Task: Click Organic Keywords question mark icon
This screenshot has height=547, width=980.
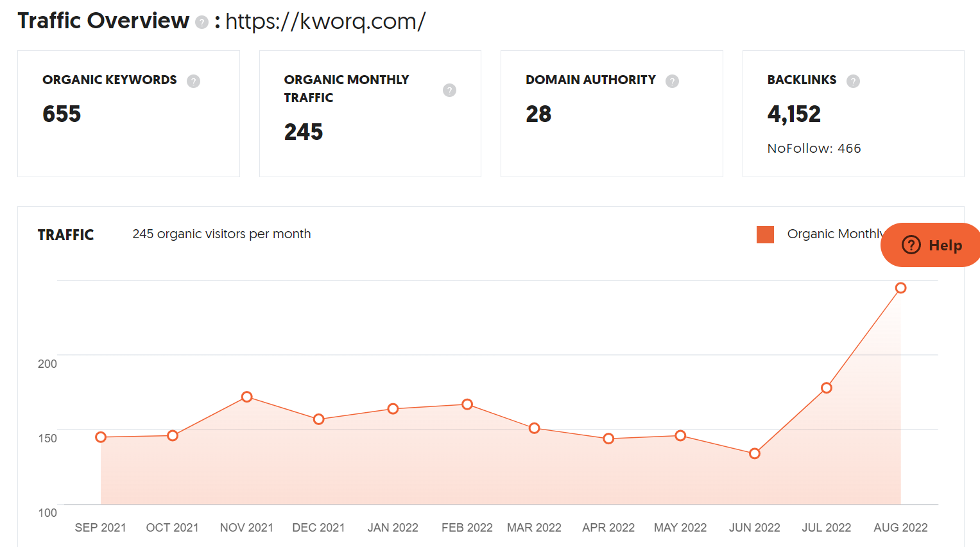Action: pyautogui.click(x=193, y=81)
